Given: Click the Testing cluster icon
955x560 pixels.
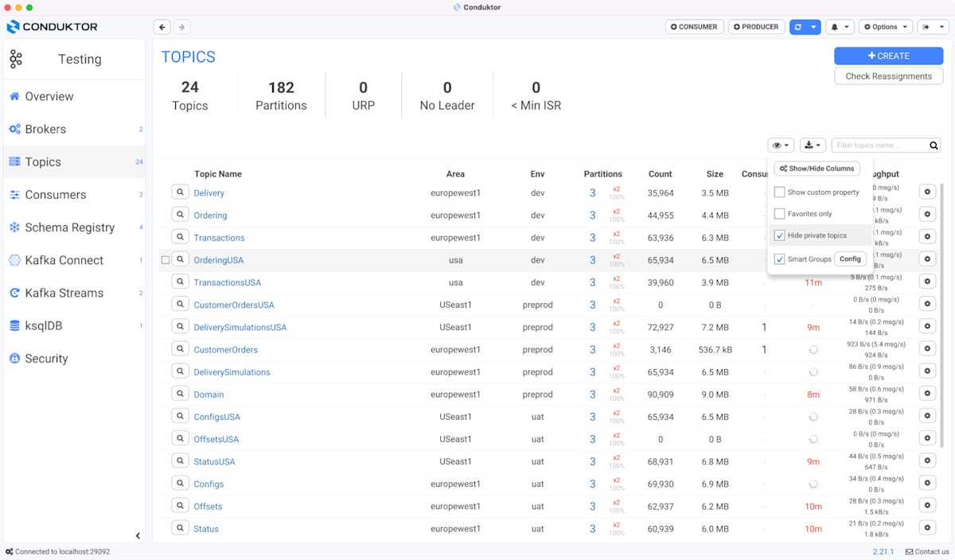Looking at the screenshot, I should point(16,59).
